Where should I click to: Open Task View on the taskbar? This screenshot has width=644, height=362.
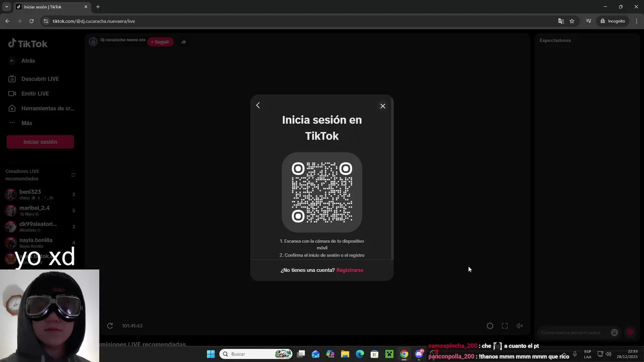point(301,354)
